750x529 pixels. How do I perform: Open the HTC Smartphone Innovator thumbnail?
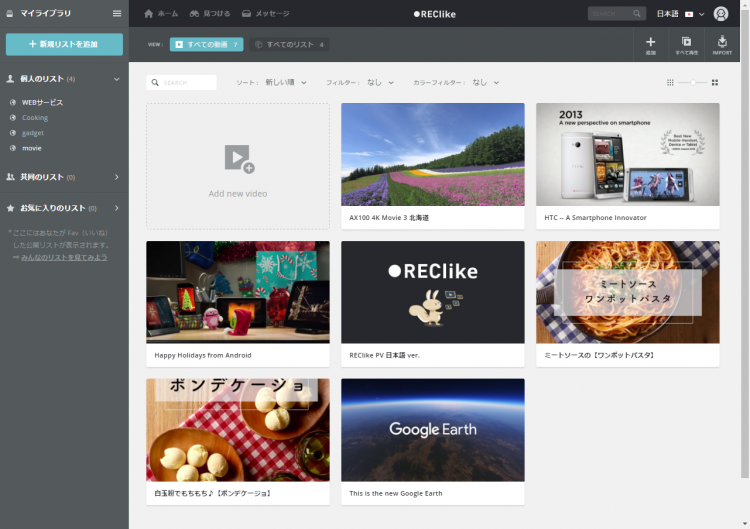(x=628, y=154)
